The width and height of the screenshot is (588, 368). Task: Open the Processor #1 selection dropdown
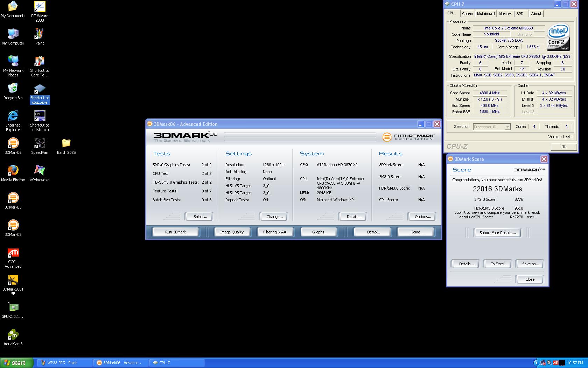coord(492,127)
